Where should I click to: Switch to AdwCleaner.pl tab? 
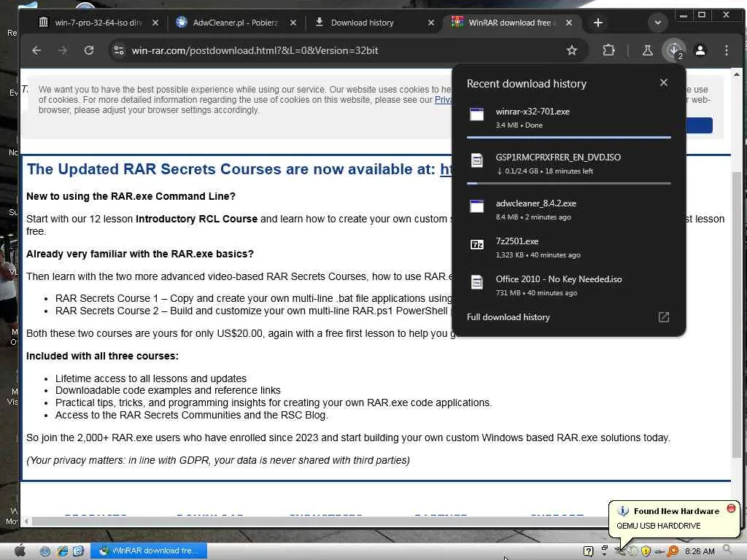236,23
